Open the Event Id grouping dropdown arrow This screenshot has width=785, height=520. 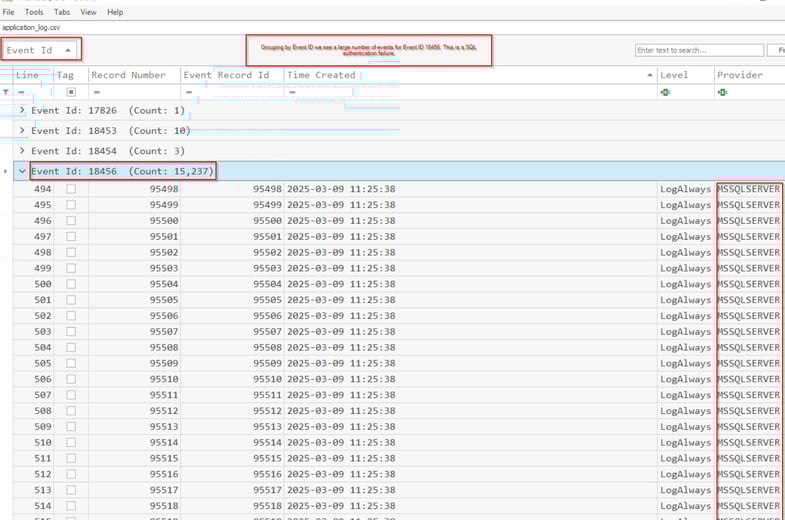pyautogui.click(x=68, y=50)
